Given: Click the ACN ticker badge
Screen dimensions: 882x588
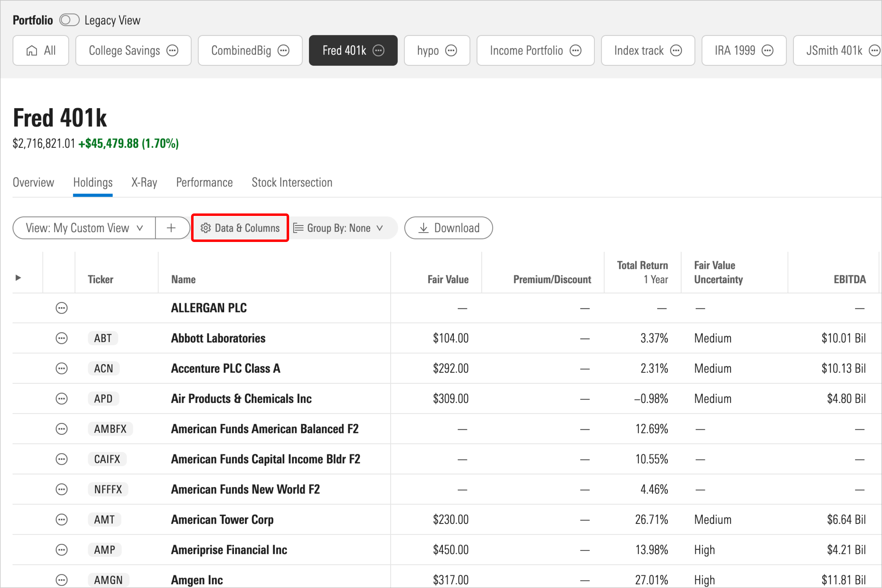Looking at the screenshot, I should pos(104,369).
